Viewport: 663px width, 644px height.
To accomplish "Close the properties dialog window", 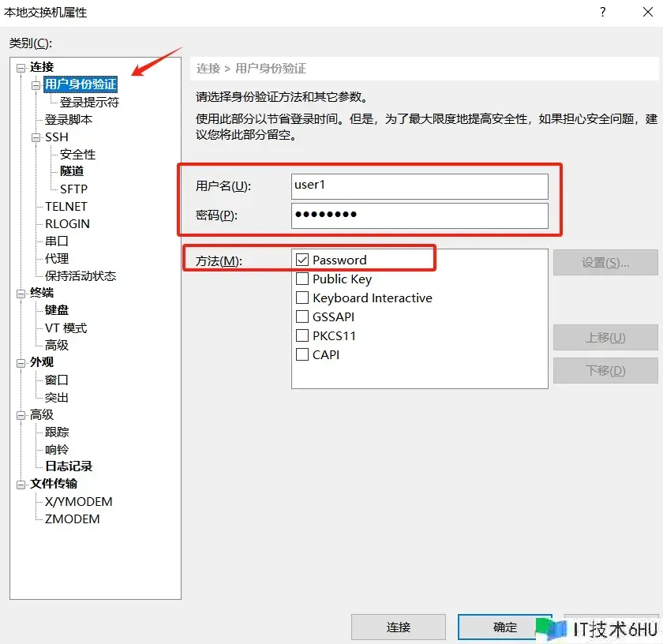I will [x=646, y=12].
